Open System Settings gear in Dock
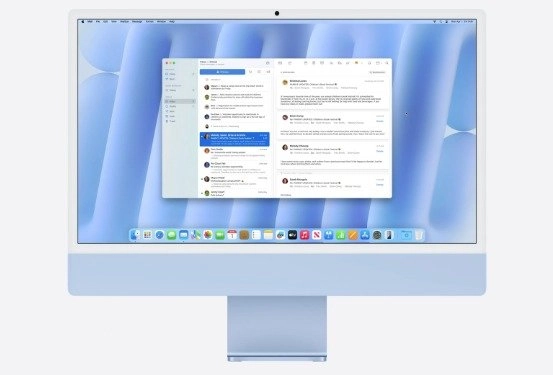 377,235
